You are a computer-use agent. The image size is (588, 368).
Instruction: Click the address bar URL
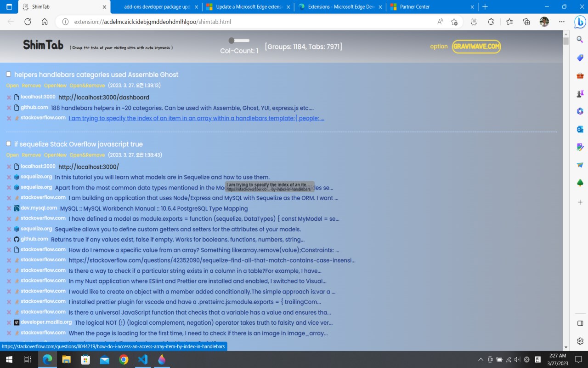[x=153, y=22]
